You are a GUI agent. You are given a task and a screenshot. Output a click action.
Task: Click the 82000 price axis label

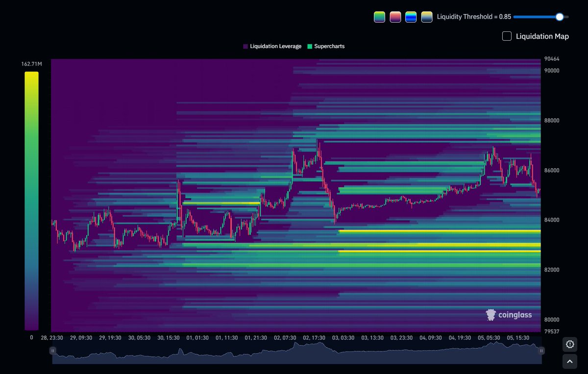click(552, 270)
